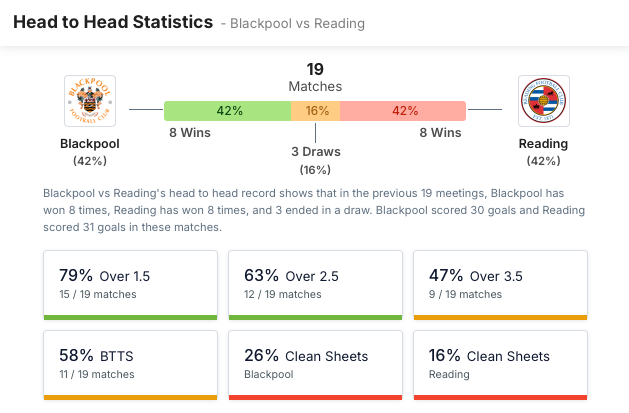629x413 pixels.
Task: Select the yellow 16% draws bar segment
Action: (316, 111)
